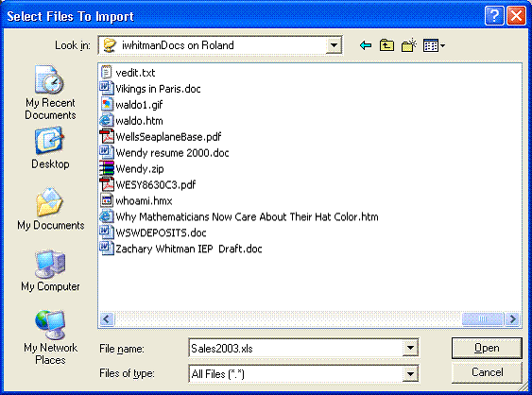Select WellsSeaplaneBase.pdf in the file list
The height and width of the screenshot is (395, 532).
coord(160,136)
